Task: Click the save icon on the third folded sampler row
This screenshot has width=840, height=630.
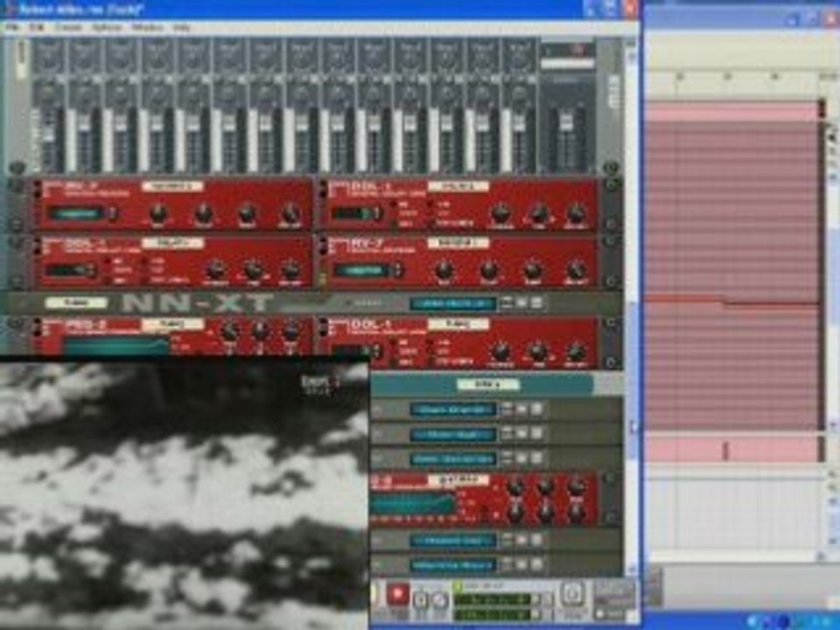Action: pos(536,458)
